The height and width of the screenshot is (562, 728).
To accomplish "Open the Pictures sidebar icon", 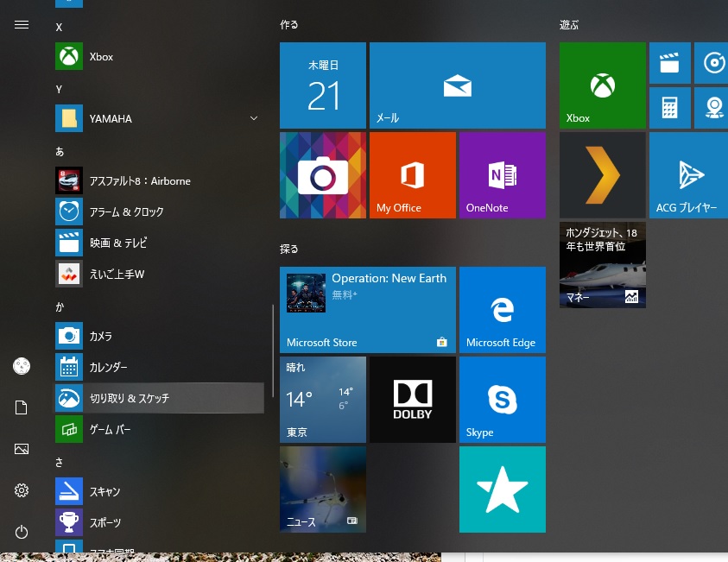I will (22, 449).
